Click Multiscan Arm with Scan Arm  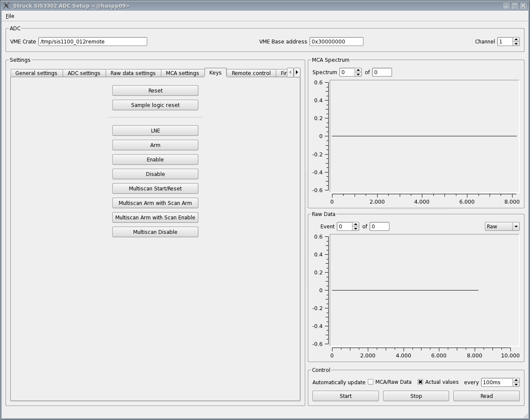(x=155, y=203)
